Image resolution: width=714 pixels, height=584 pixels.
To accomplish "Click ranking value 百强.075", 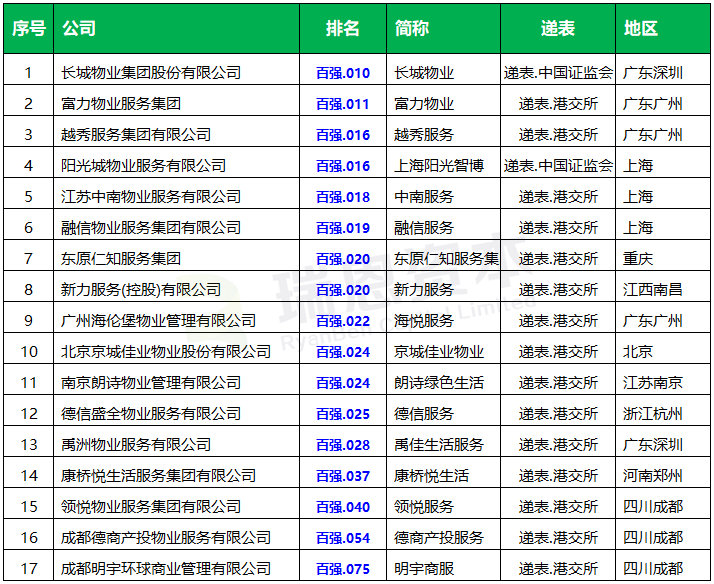I will point(343,569).
